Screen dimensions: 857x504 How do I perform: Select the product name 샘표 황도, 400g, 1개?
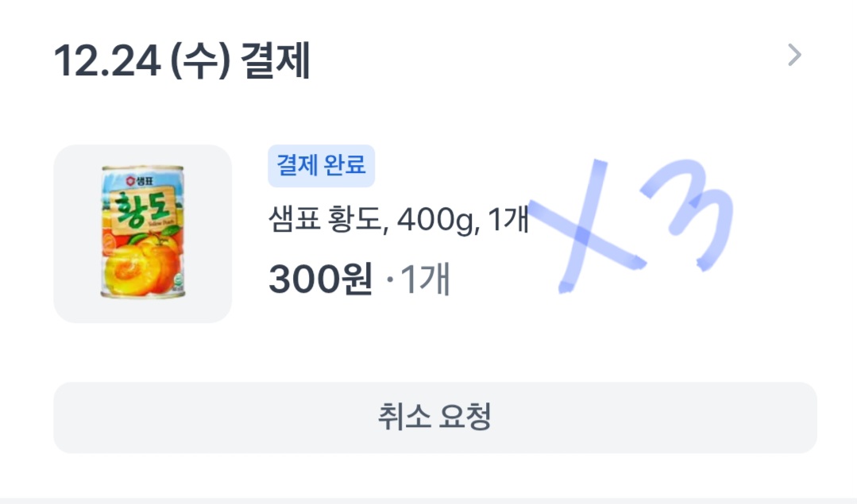[x=399, y=220]
